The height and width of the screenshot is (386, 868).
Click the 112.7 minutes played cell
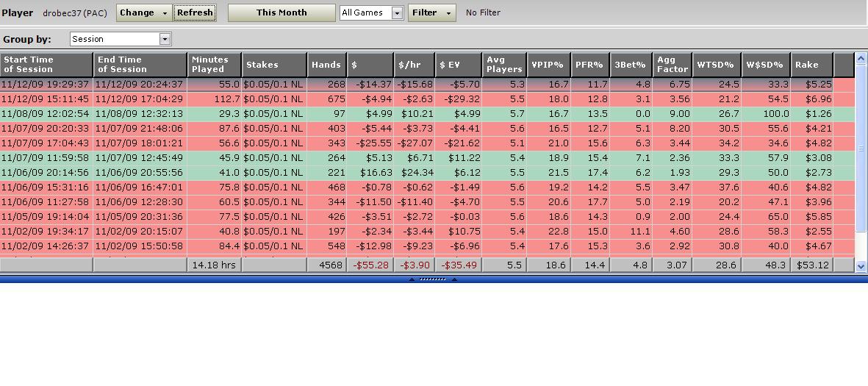(x=214, y=99)
